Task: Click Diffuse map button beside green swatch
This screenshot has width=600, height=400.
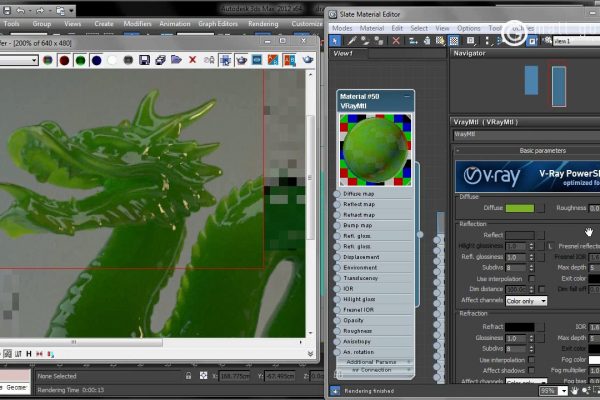Action: pyautogui.click(x=540, y=208)
